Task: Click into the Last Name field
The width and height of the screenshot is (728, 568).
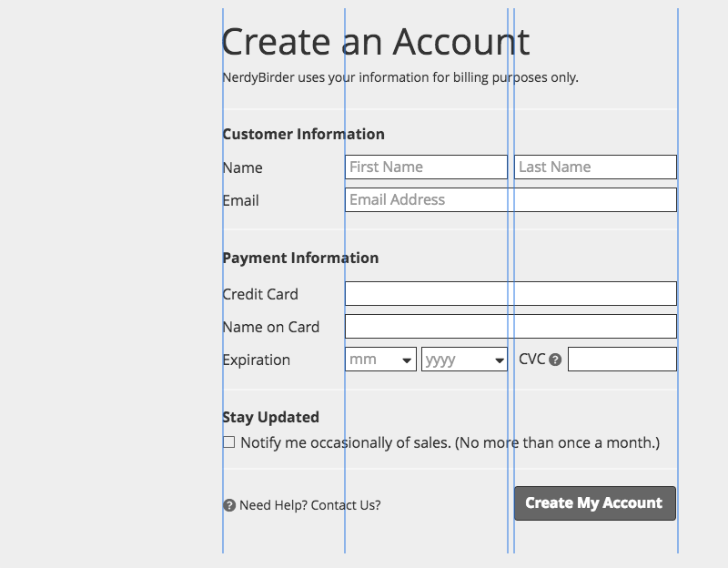Action: [x=595, y=167]
